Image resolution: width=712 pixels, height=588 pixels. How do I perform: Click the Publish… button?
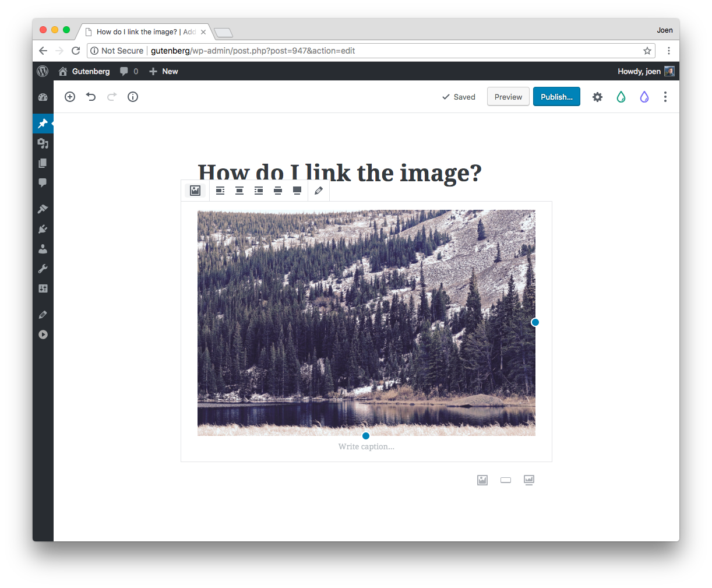(x=556, y=97)
